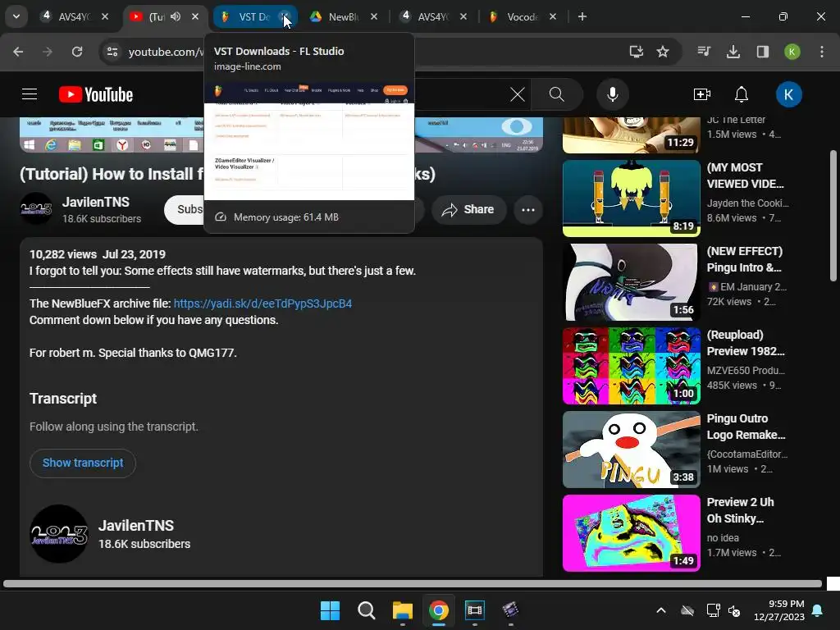Open the YouTube account K avatar
Screen dimensions: 840x630
[x=788, y=94]
